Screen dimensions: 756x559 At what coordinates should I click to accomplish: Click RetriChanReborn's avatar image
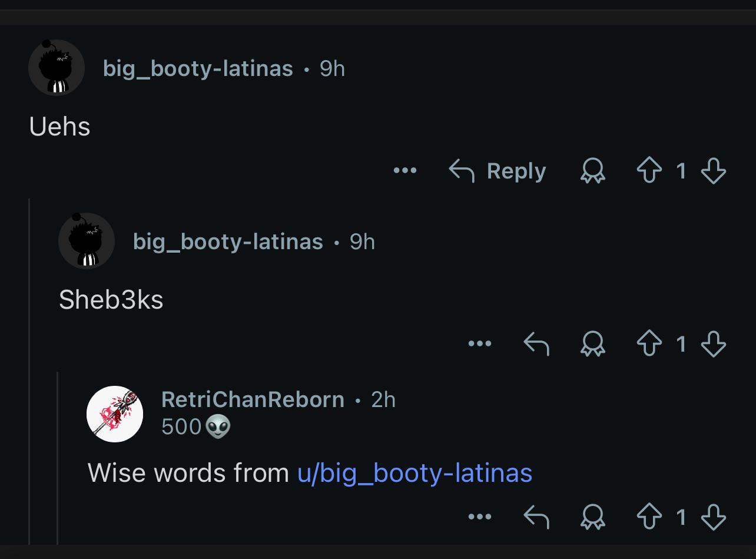[x=115, y=414]
